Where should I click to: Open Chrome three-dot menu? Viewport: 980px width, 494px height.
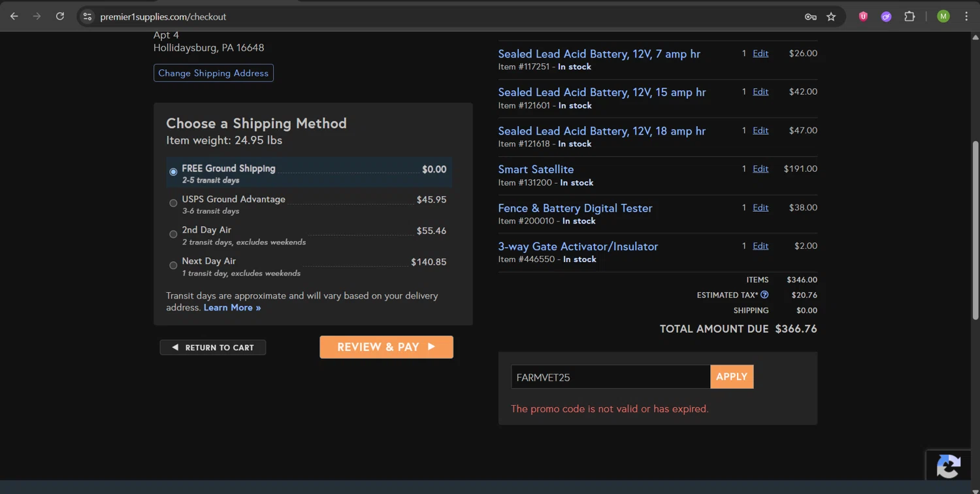(966, 16)
